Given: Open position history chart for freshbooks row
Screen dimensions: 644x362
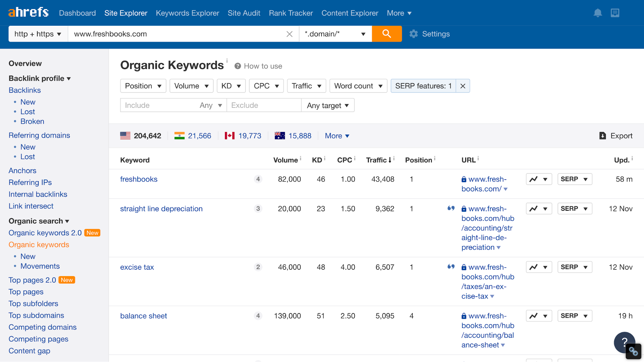Looking at the screenshot, I should 539,179.
